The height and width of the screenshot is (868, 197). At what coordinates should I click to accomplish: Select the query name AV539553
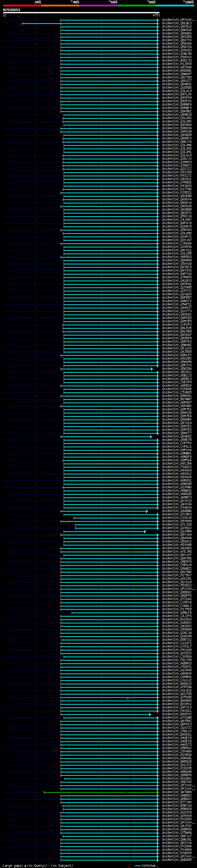tap(11, 10)
